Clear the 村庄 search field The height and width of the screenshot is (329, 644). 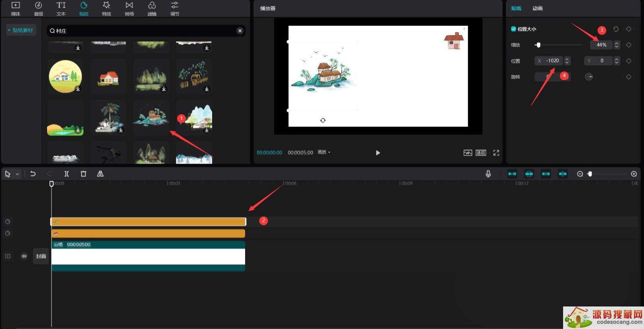(240, 31)
